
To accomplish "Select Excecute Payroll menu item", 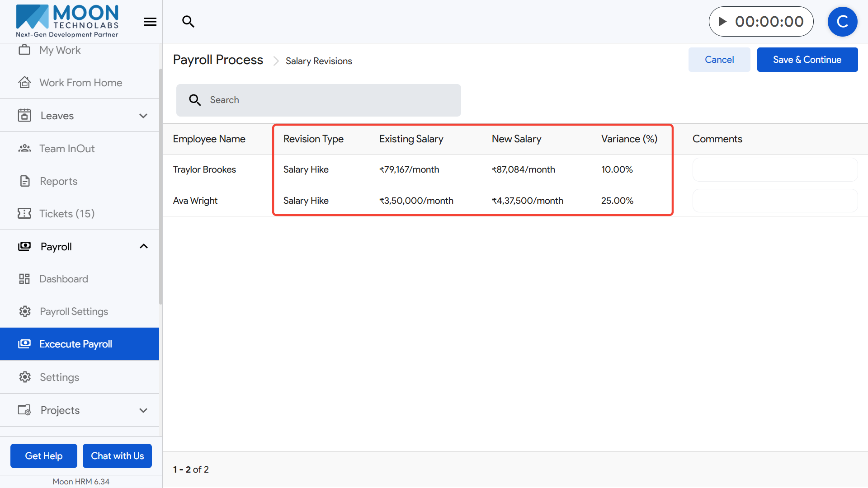I will coord(75,344).
